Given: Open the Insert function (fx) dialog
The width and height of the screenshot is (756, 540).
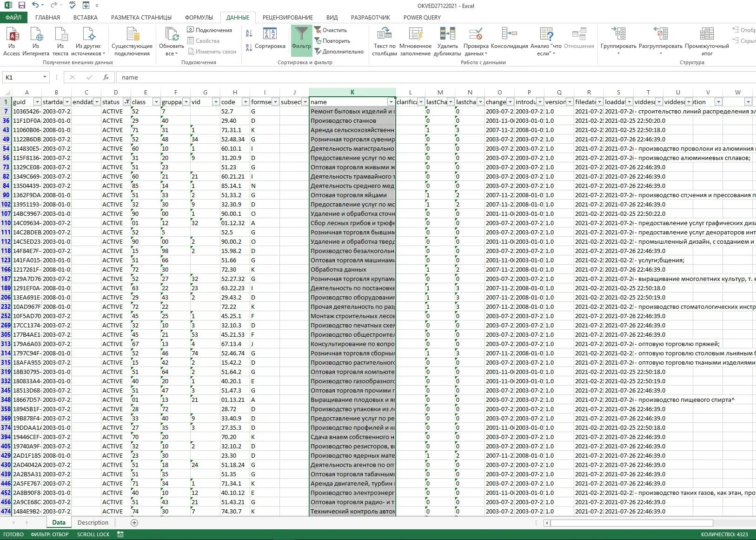Looking at the screenshot, I should click(x=106, y=77).
